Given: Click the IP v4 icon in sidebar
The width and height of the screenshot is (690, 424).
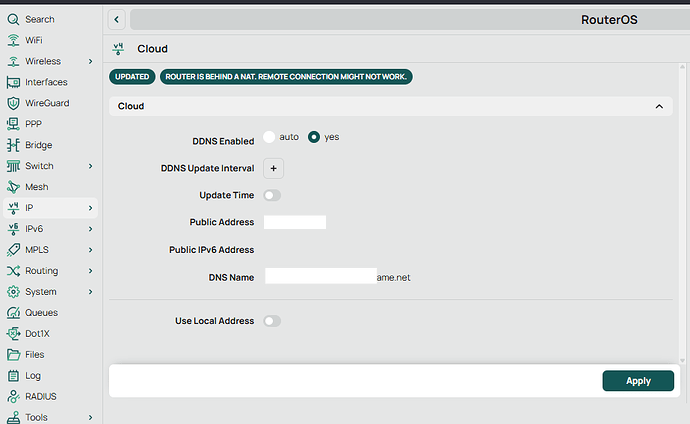Looking at the screenshot, I should click(13, 208).
